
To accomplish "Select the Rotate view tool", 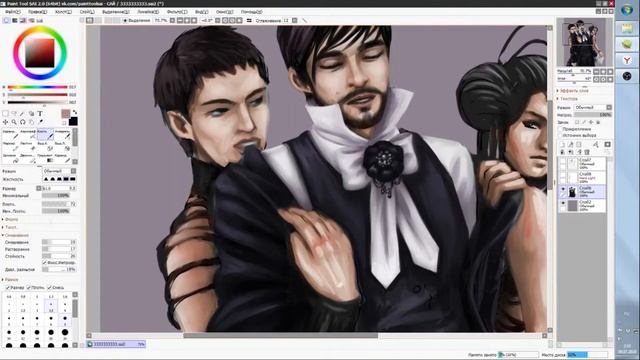I will click(x=23, y=122).
